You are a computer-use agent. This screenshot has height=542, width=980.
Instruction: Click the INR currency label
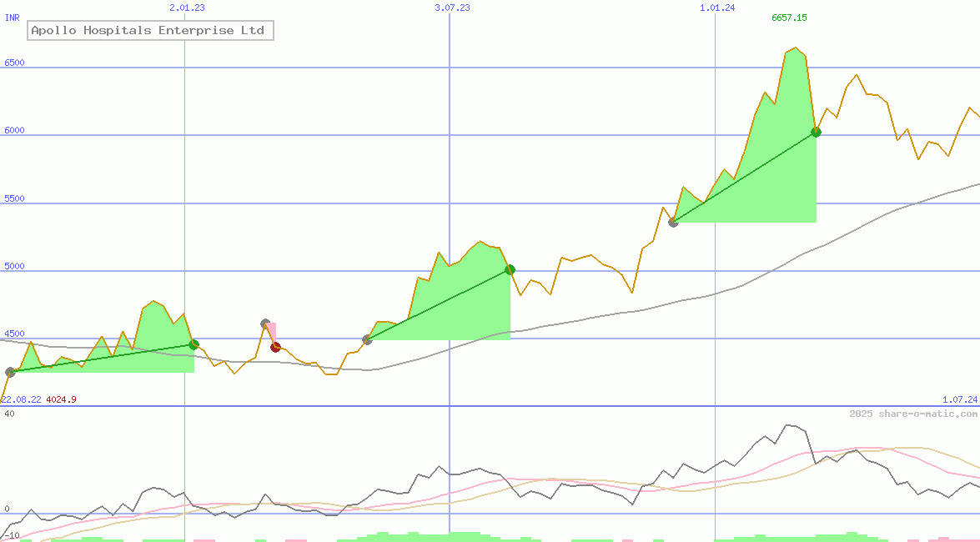pos(13,18)
